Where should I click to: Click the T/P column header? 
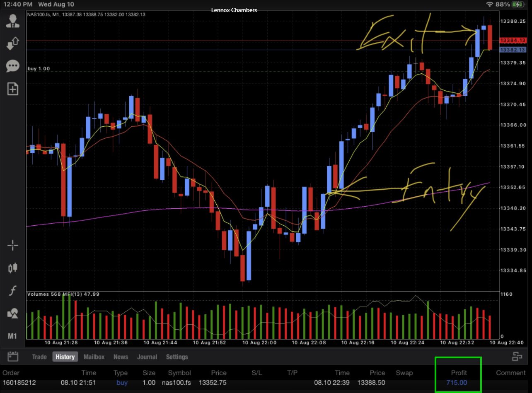[x=292, y=373]
